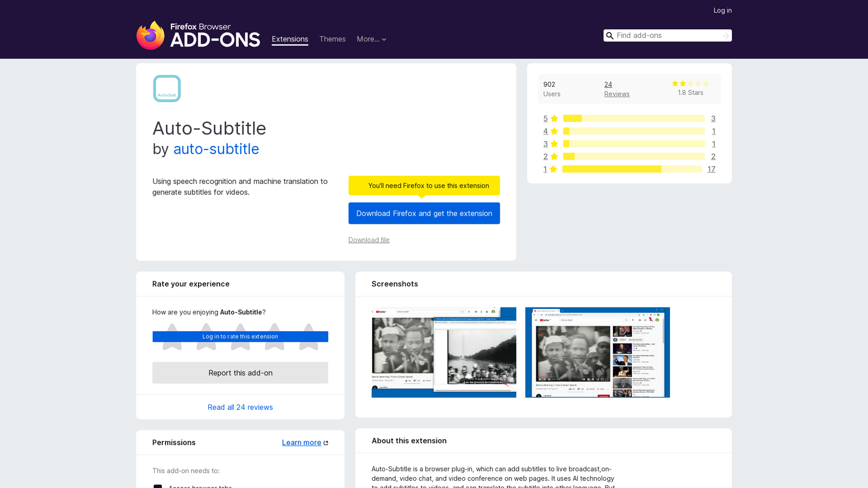The height and width of the screenshot is (488, 868).
Task: Click the Learn more permissions link
Action: [x=302, y=442]
